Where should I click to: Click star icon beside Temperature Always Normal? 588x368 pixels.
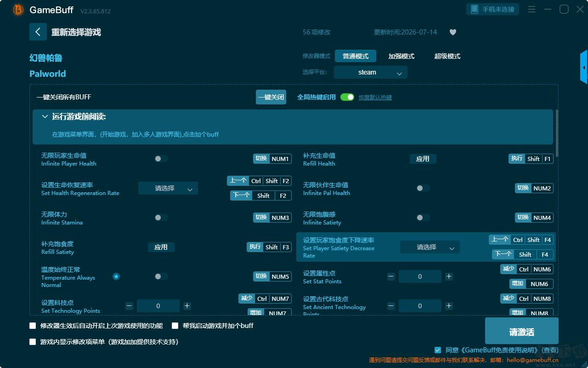[116, 276]
